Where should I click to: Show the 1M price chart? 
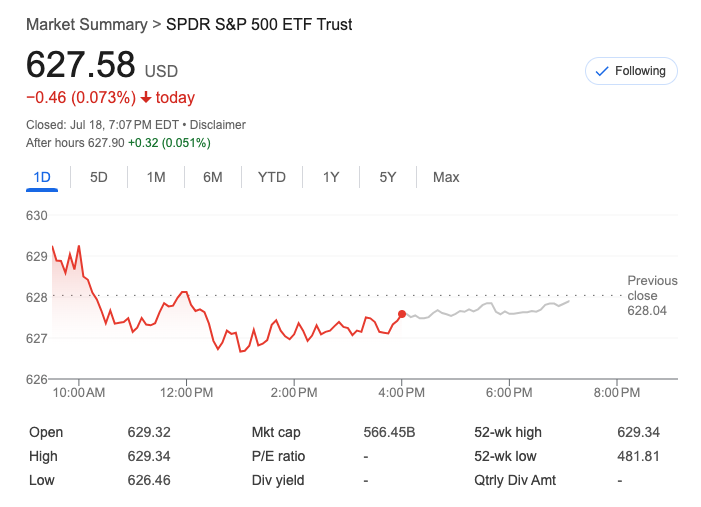[156, 177]
